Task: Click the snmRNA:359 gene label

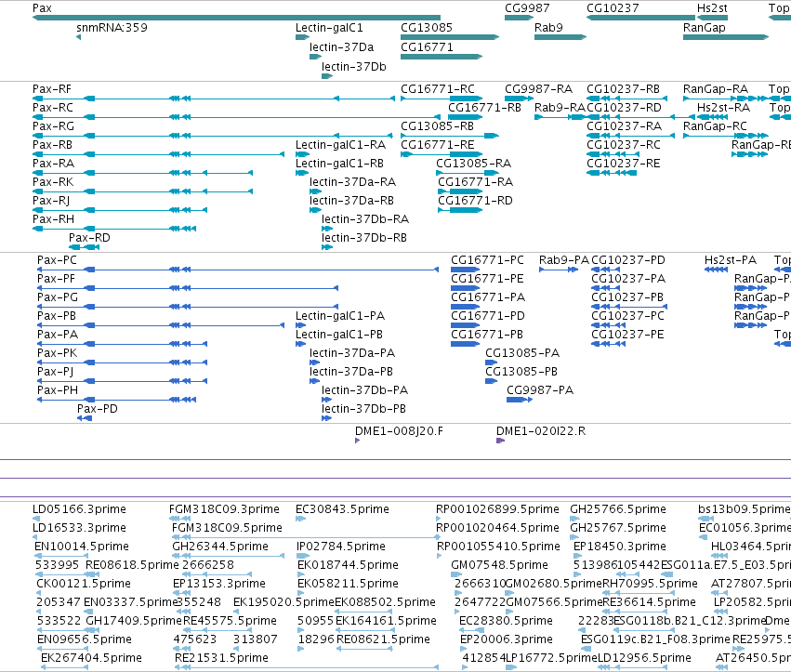Action: pos(112,28)
